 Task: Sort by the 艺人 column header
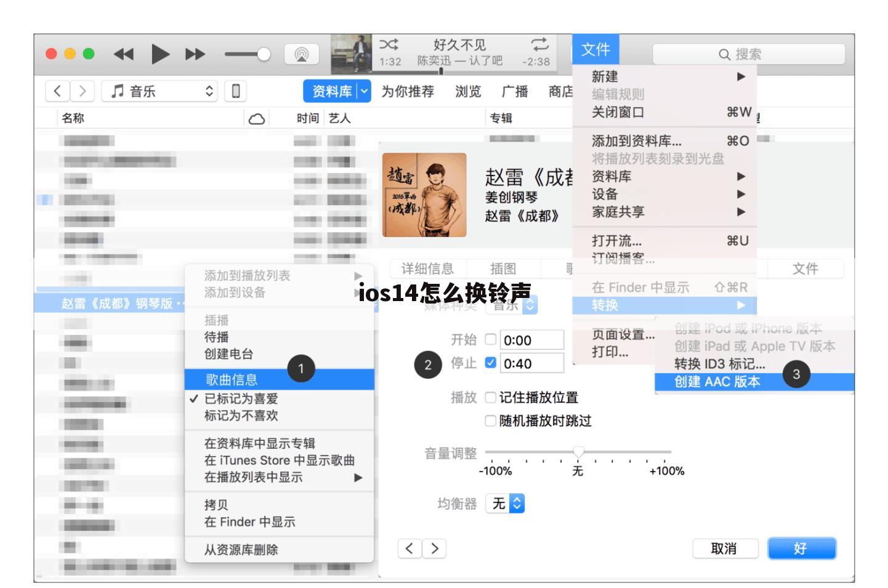(x=339, y=118)
